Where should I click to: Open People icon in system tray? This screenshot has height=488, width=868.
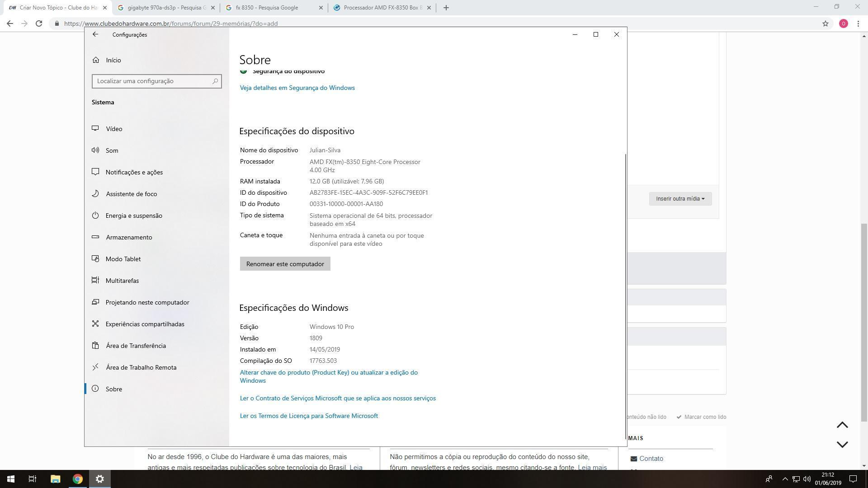pyautogui.click(x=769, y=479)
